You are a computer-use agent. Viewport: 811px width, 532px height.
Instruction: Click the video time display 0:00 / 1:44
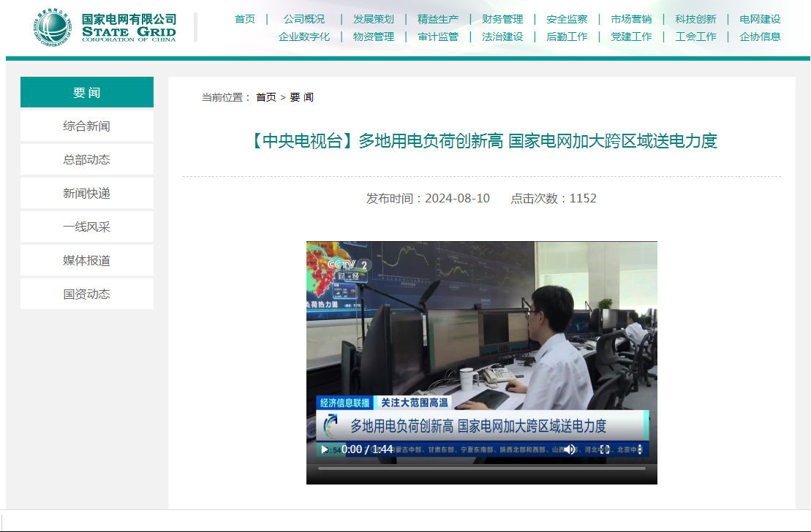[367, 449]
